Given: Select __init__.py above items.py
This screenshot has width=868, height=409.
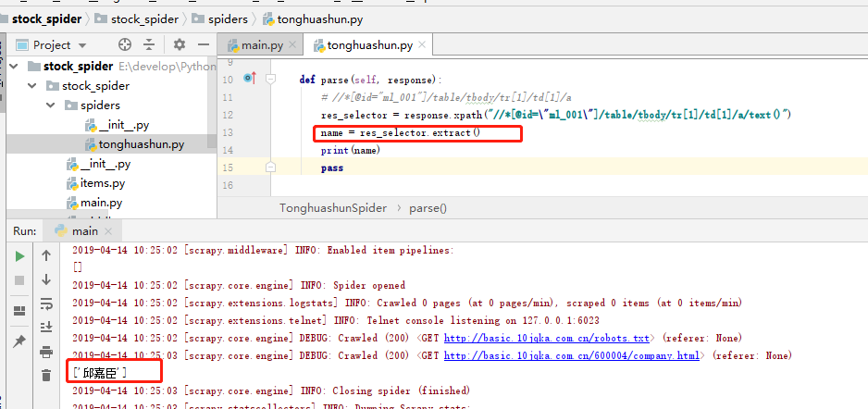Looking at the screenshot, I should click(98, 164).
